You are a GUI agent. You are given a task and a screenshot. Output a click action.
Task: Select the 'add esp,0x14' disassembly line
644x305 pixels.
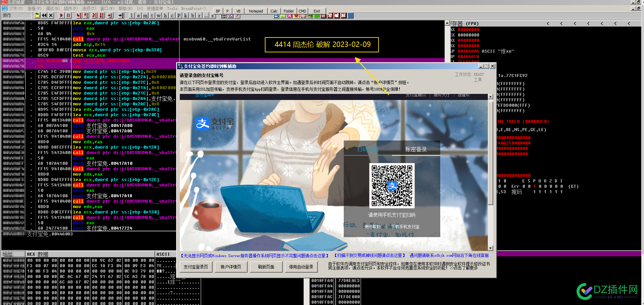click(x=89, y=45)
